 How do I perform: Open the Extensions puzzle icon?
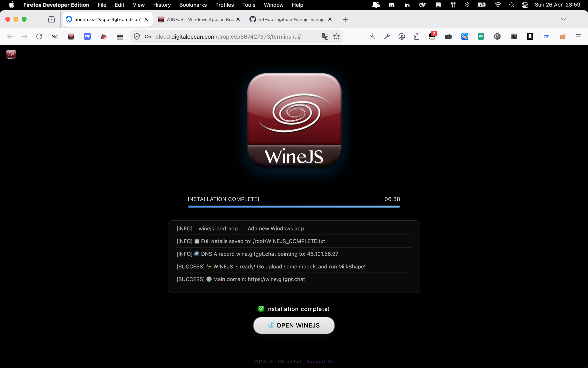[416, 37]
